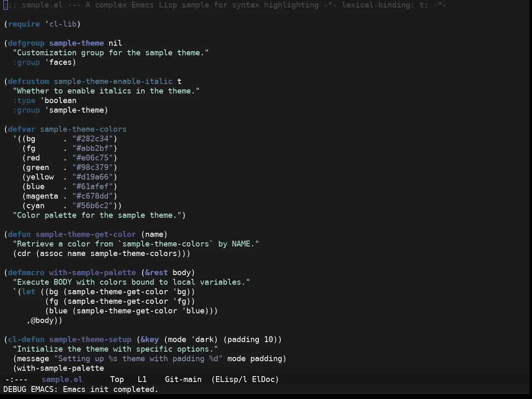Click the 'blue quoted symbol
This screenshot has height=399, width=532.
[193, 311]
